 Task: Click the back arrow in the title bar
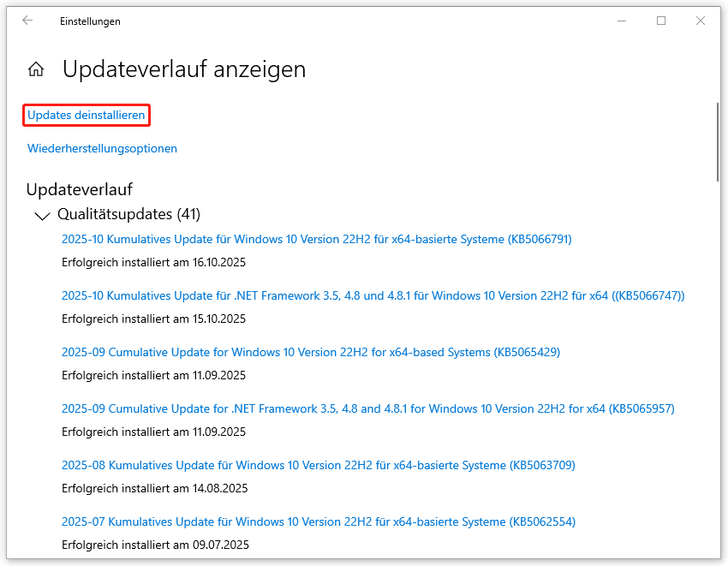[27, 21]
